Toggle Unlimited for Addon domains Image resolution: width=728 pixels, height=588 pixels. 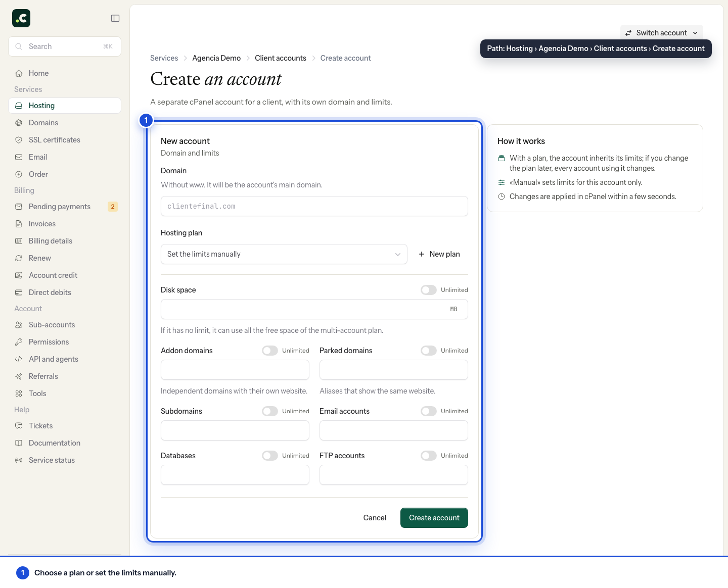270,351
